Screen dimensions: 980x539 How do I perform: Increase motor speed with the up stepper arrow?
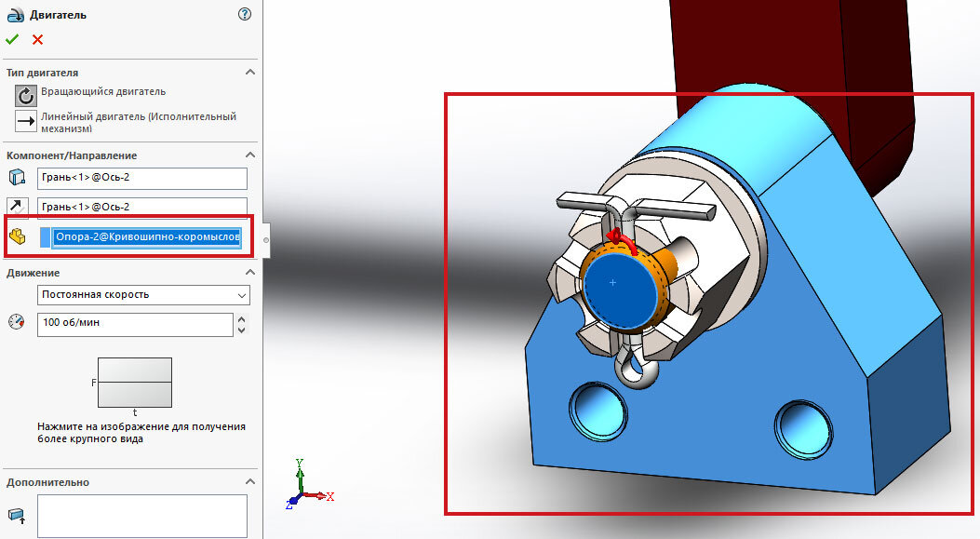[x=241, y=319]
